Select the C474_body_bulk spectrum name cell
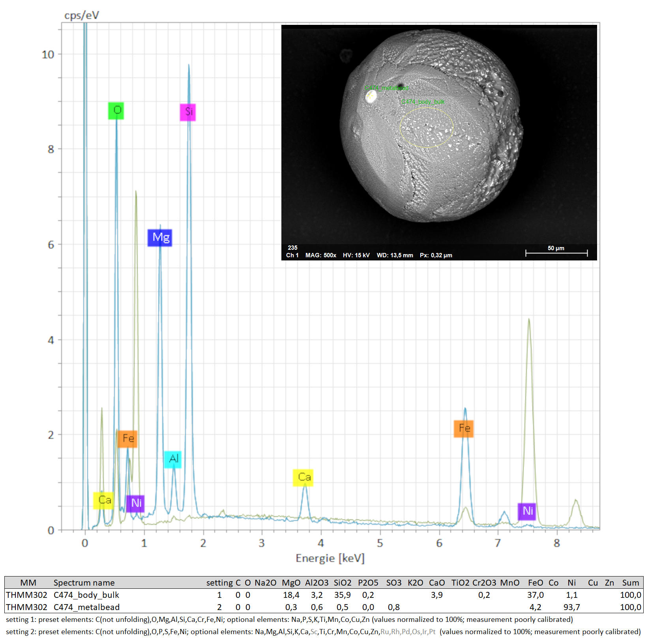The height and width of the screenshot is (644, 648). [86, 595]
